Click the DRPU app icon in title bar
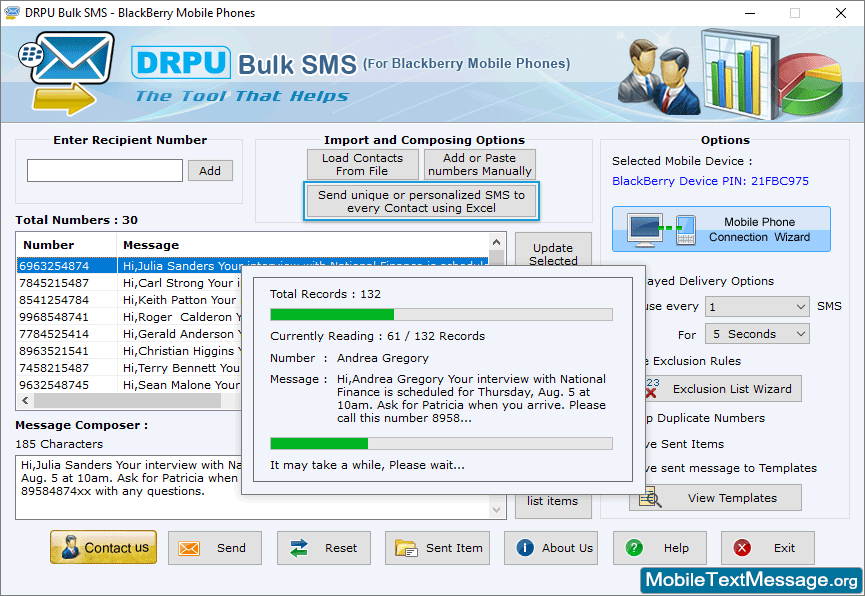The height and width of the screenshot is (596, 865). pyautogui.click(x=12, y=12)
